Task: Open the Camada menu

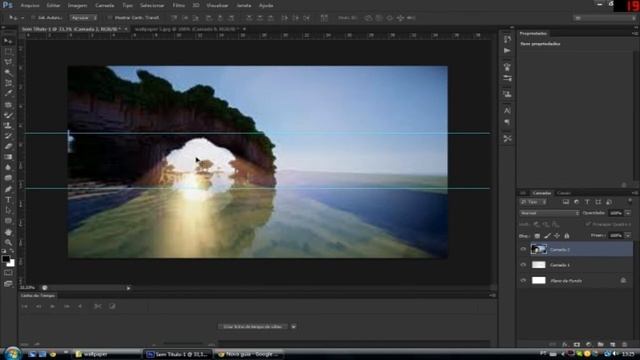Action: [x=104, y=6]
